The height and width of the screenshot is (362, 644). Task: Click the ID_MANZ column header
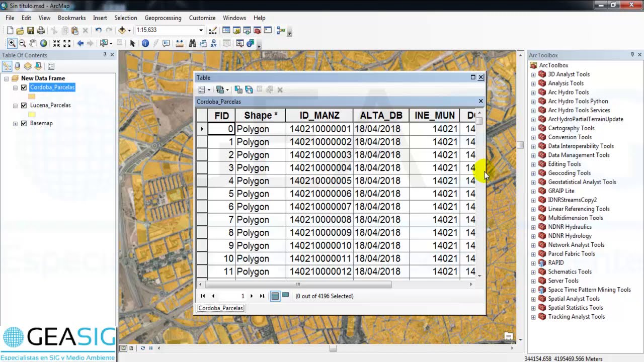[x=319, y=116]
